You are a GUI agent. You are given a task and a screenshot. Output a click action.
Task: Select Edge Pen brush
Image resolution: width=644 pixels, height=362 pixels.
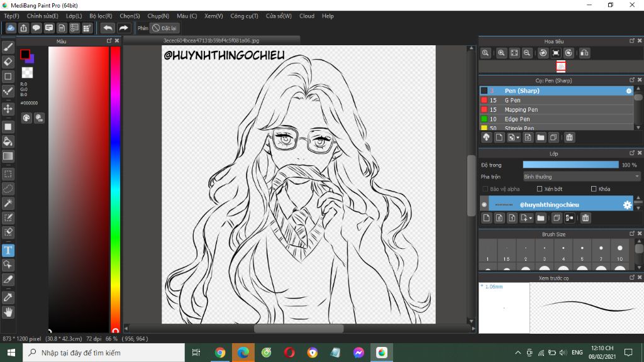pyautogui.click(x=557, y=119)
